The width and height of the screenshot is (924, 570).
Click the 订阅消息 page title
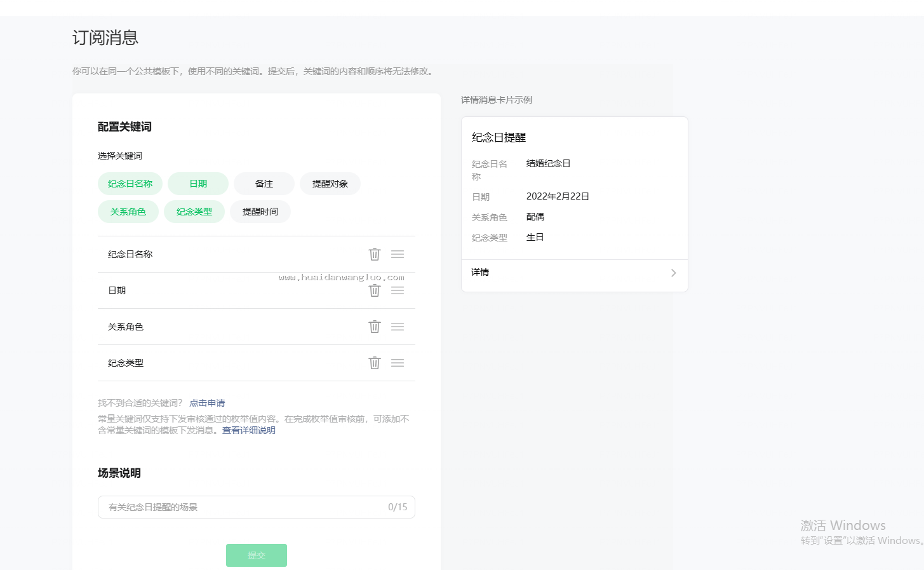pyautogui.click(x=105, y=37)
